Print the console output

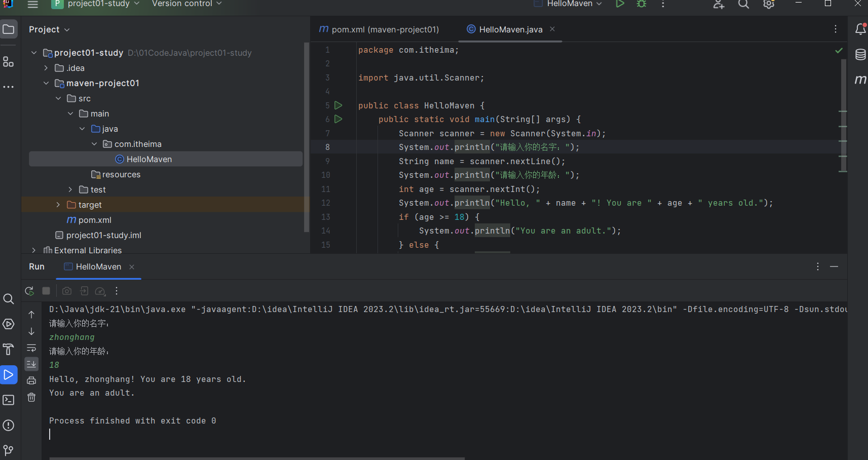[31, 380]
